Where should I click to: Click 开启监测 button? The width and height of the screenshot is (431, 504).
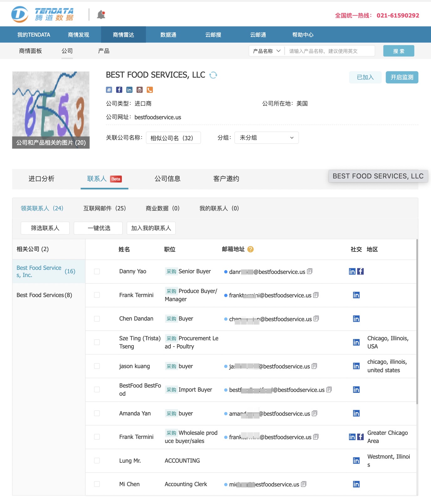(402, 77)
